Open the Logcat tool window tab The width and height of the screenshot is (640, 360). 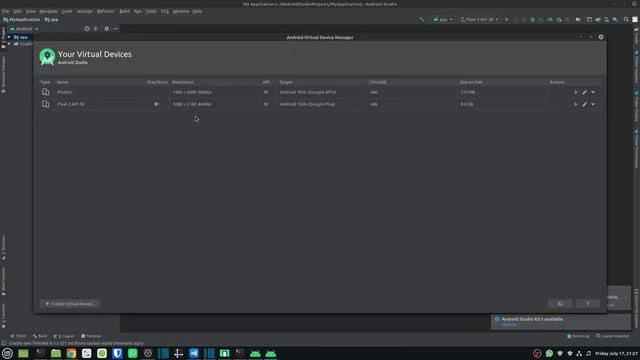64,336
